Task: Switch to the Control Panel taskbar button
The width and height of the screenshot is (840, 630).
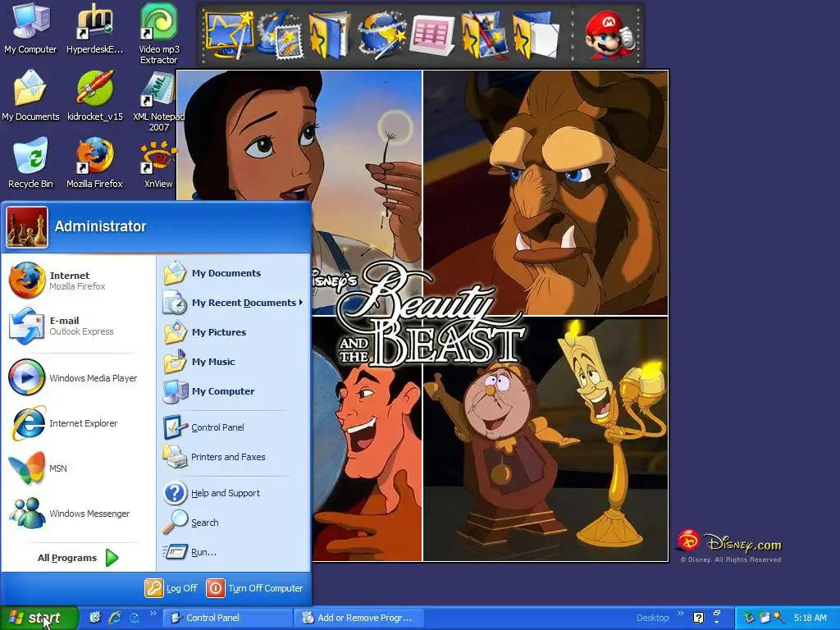Action: coord(227,618)
